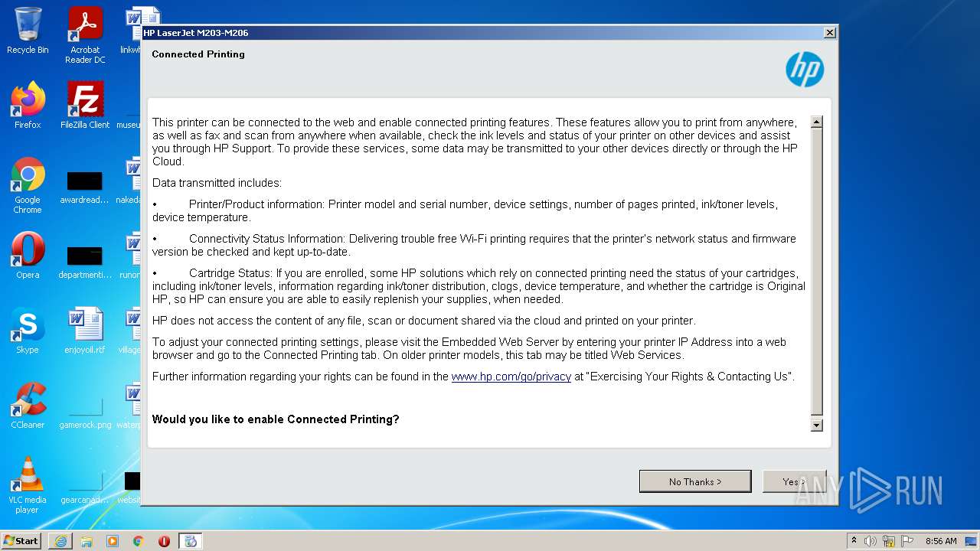The width and height of the screenshot is (980, 551).
Task: Open VLC media player desktop icon
Action: pos(28,485)
